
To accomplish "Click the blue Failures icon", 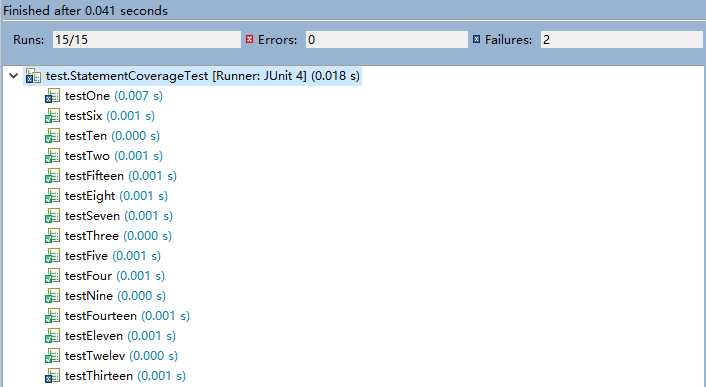I will point(476,40).
